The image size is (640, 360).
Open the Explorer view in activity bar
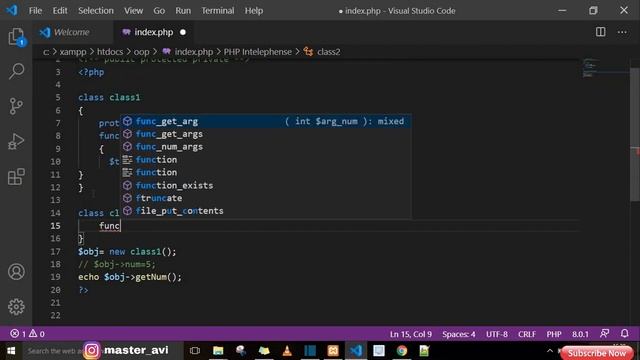(16, 37)
